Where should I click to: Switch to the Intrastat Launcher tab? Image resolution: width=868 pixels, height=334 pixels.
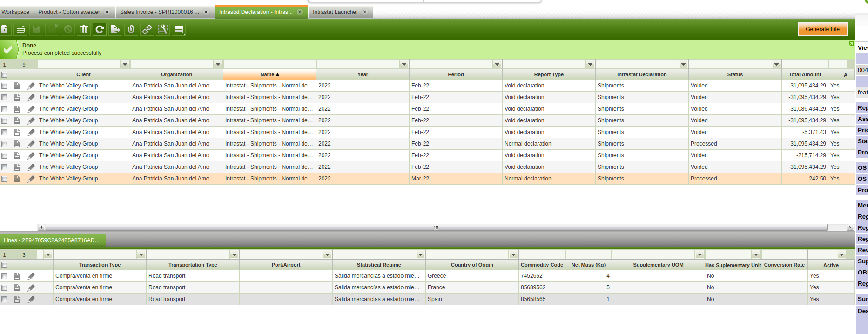pos(335,12)
